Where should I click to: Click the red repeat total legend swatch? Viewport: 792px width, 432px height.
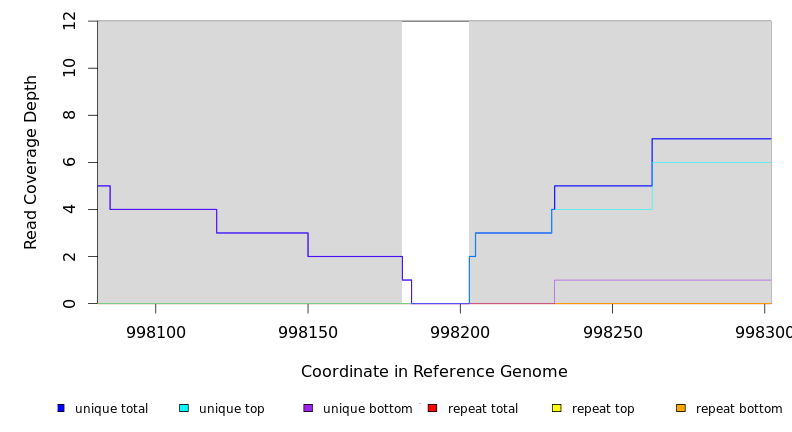pyautogui.click(x=432, y=408)
